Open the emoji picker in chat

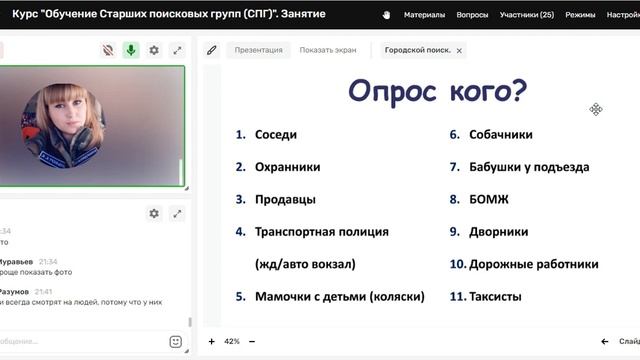pos(176,342)
